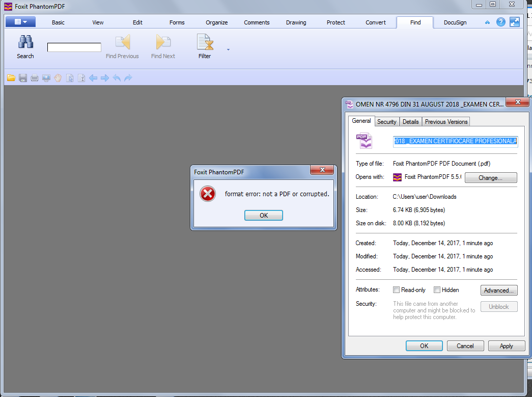Screen dimensions: 532x397
Task: Click the file name field in Properties
Action: [455, 141]
